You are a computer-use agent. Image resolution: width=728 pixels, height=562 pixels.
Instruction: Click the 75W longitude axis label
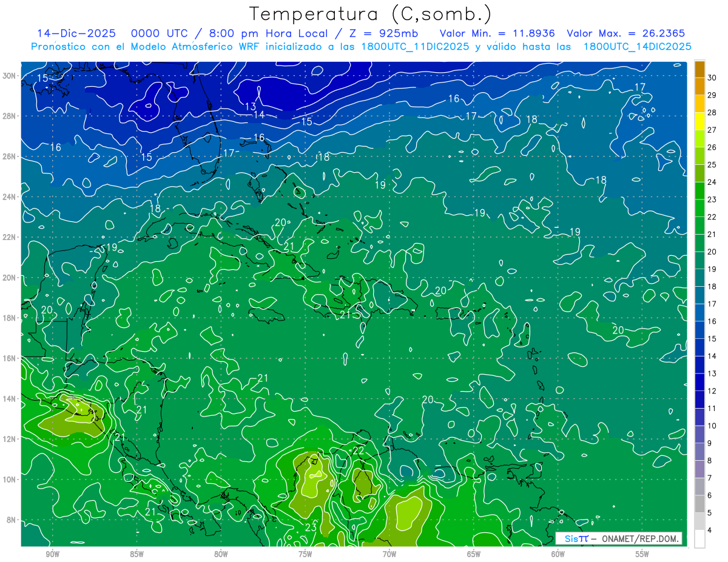(x=305, y=555)
